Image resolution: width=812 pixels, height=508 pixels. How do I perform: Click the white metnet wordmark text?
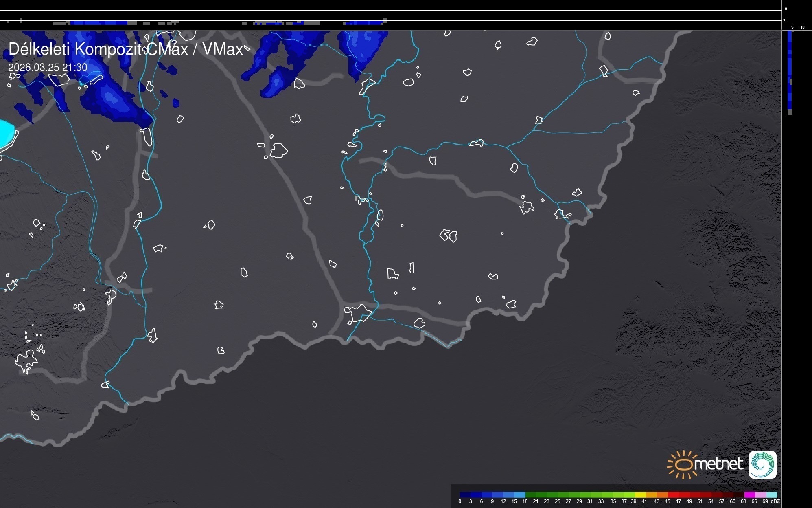718,464
